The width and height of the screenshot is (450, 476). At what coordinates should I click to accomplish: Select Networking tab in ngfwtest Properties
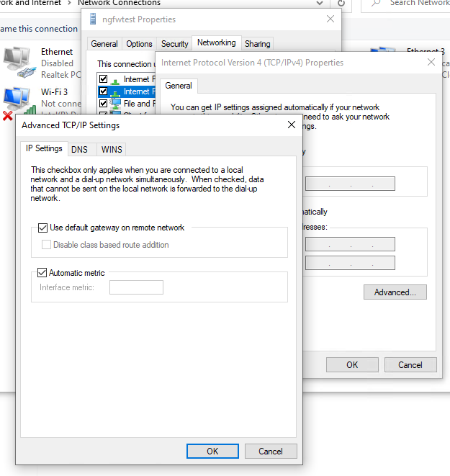point(217,42)
